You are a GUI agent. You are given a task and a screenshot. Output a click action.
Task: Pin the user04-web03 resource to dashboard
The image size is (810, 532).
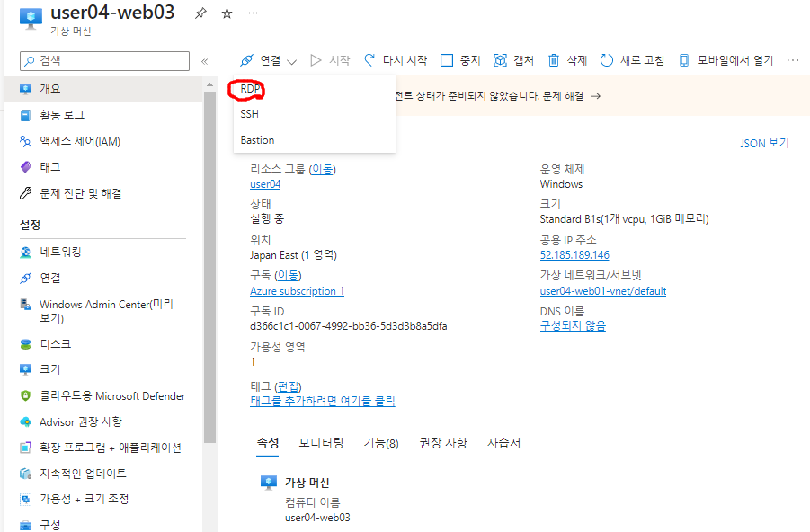pyautogui.click(x=200, y=13)
